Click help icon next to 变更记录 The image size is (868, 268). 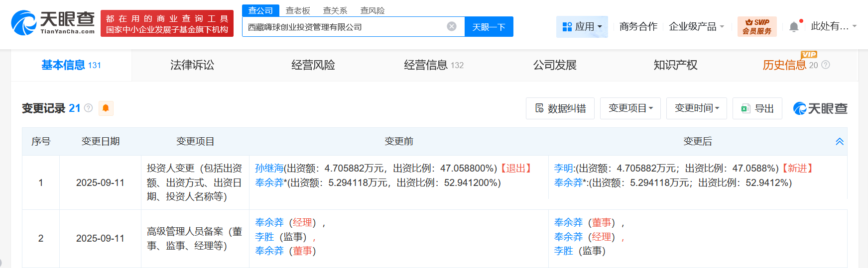(x=89, y=108)
